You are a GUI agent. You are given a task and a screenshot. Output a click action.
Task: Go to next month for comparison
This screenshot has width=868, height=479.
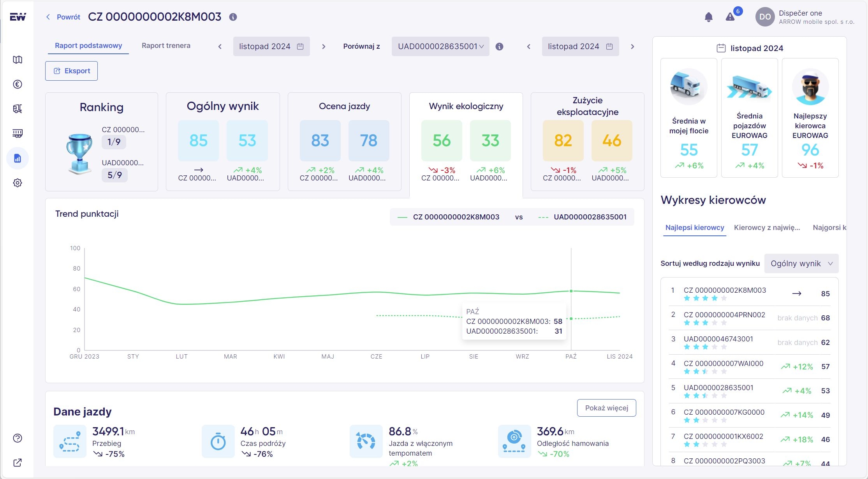pos(632,47)
